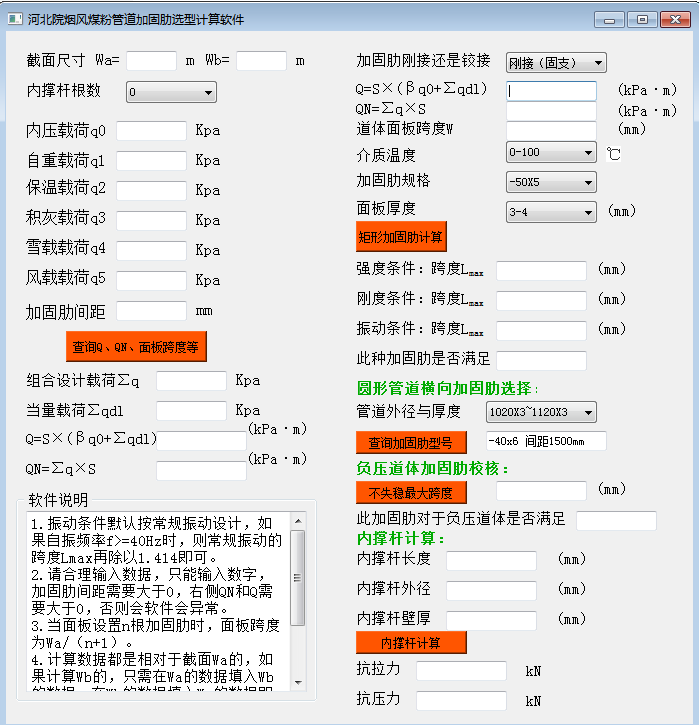
Task: Click the 道体面板跨度W input field
Action: tap(551, 131)
